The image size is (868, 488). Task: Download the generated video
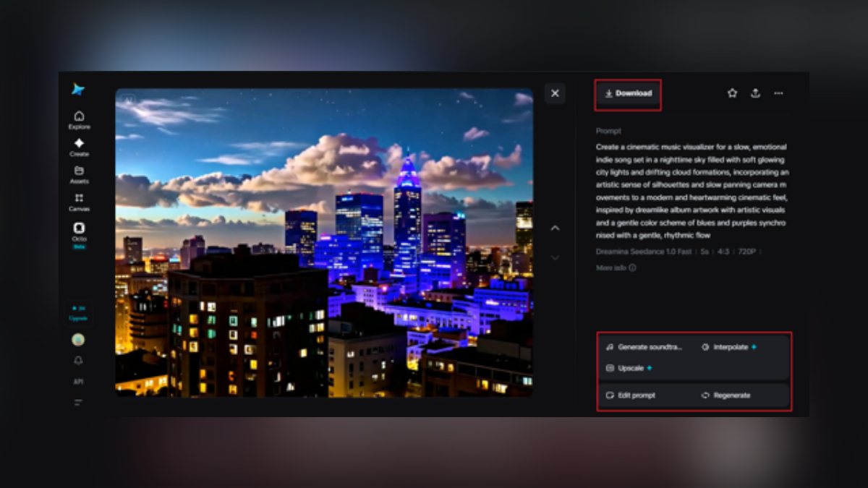[628, 94]
